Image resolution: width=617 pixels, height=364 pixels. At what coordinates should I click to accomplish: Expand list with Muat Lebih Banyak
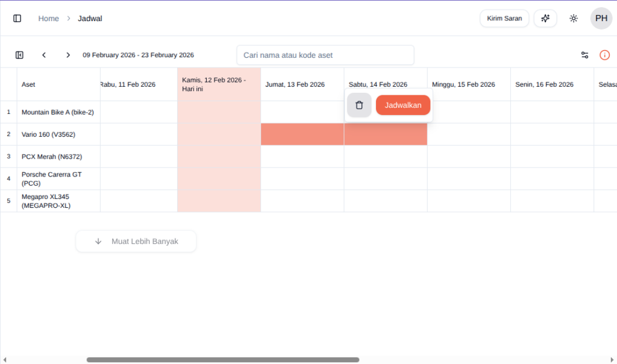point(136,242)
